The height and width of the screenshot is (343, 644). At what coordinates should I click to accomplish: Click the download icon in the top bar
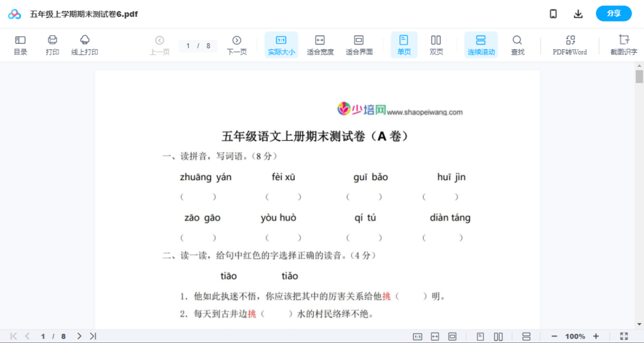pyautogui.click(x=578, y=13)
